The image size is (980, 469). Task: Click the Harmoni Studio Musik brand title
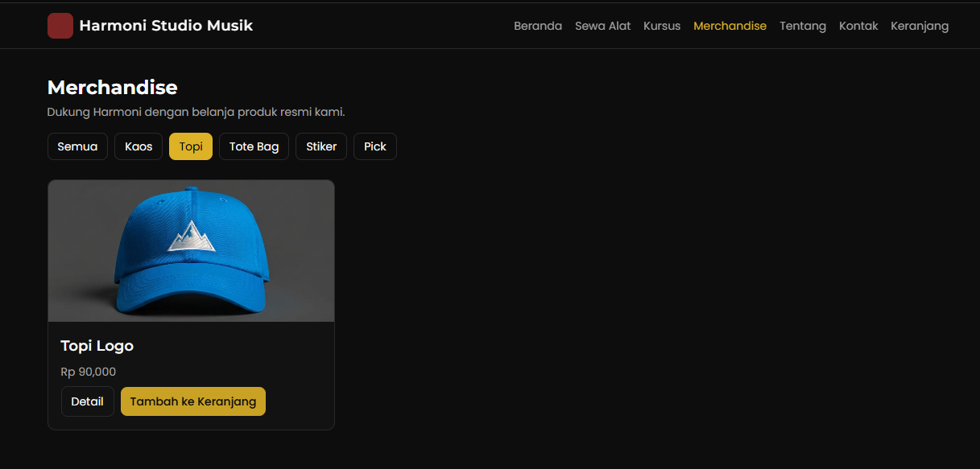(x=166, y=26)
